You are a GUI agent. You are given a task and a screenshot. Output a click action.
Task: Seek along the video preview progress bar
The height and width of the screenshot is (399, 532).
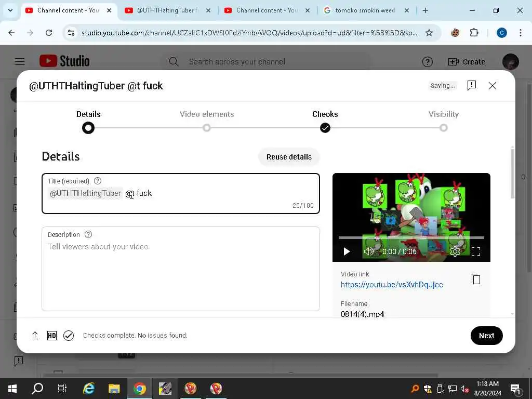[411, 237]
